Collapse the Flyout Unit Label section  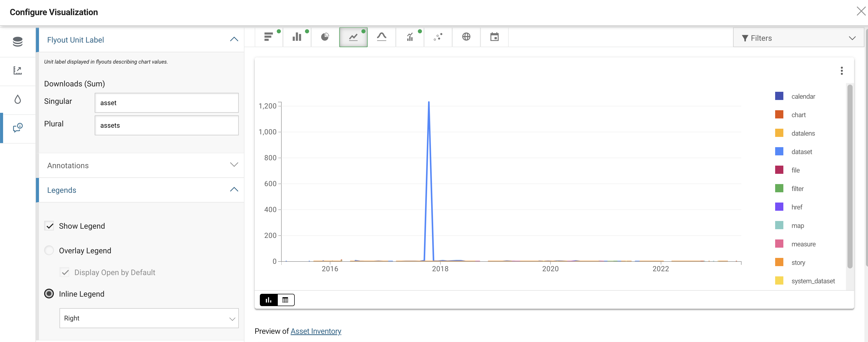click(x=234, y=39)
